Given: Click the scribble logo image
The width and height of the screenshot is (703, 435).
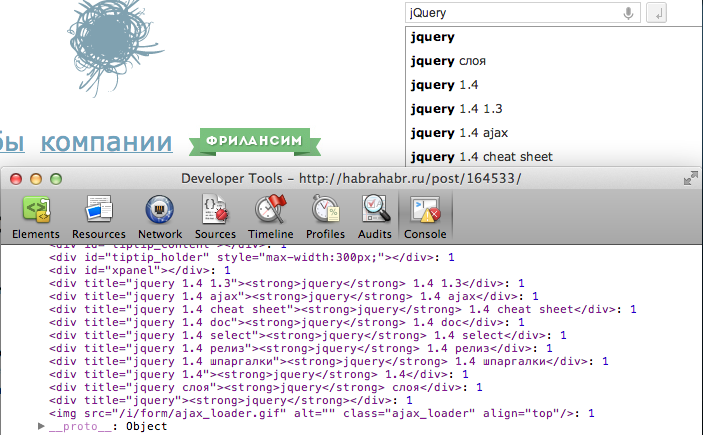Looking at the screenshot, I should point(115,47).
